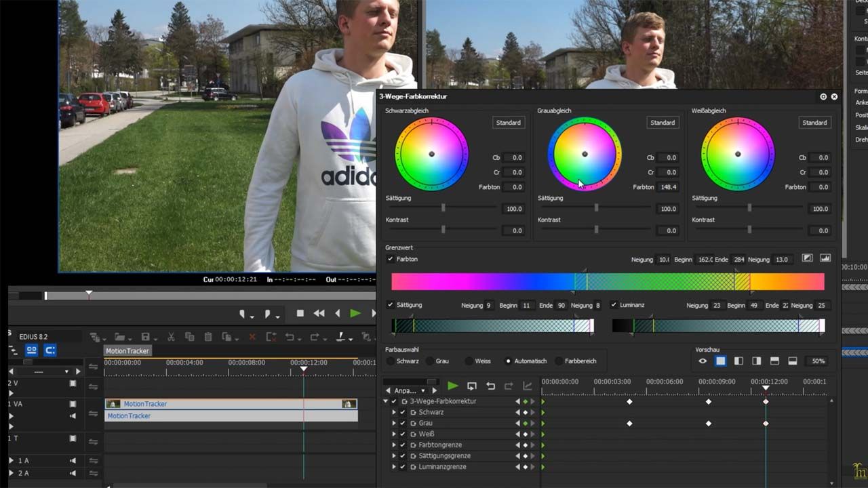This screenshot has height=488, width=868.
Task: Click the save project icon
Action: click(145, 337)
